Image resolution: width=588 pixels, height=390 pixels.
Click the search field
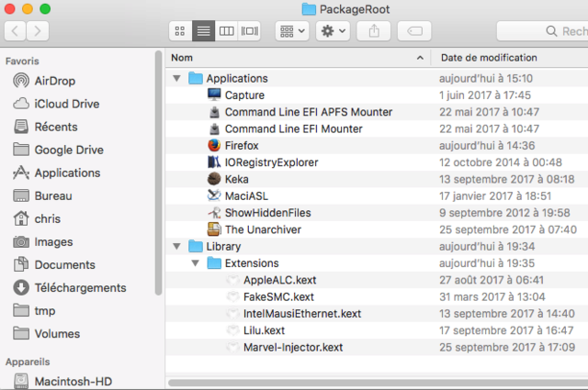click(542, 31)
